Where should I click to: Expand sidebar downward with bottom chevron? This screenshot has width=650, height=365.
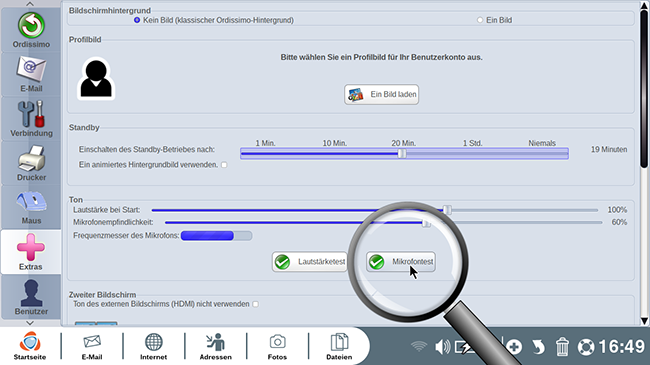coord(30,323)
